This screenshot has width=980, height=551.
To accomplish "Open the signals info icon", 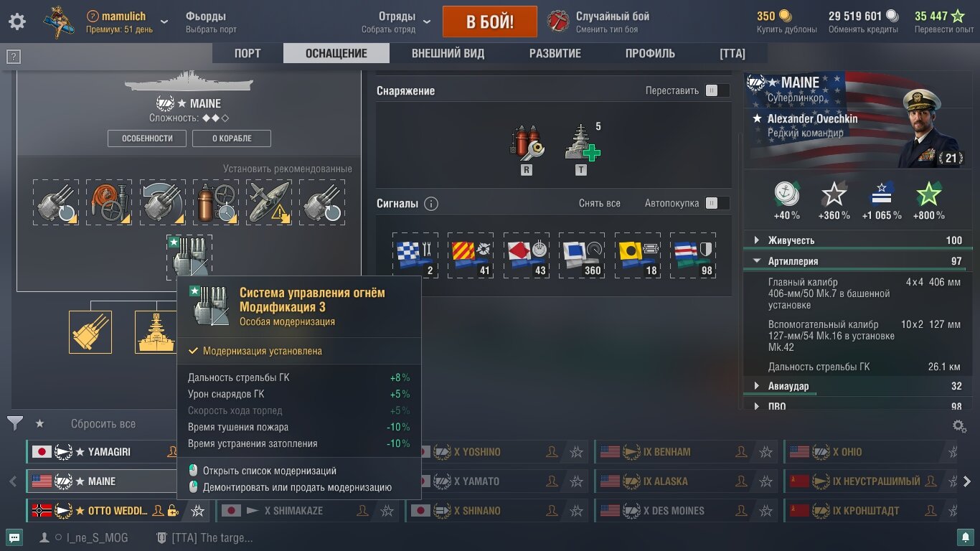I will click(431, 204).
